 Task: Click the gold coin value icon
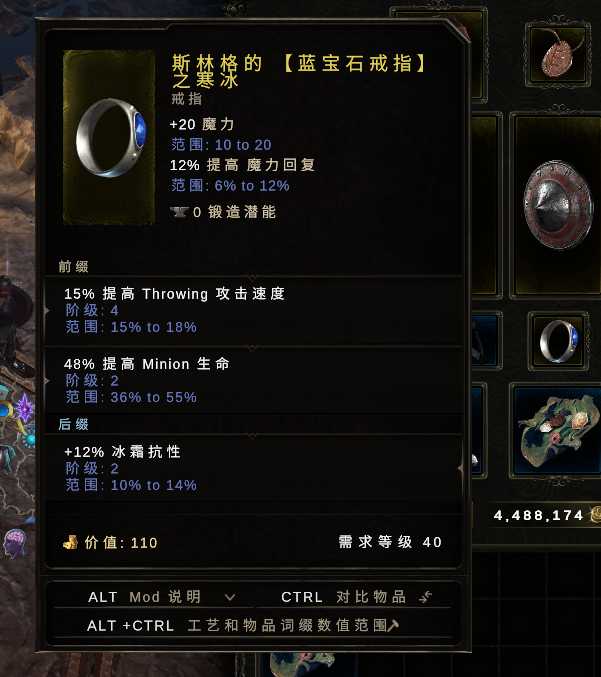pos(70,542)
